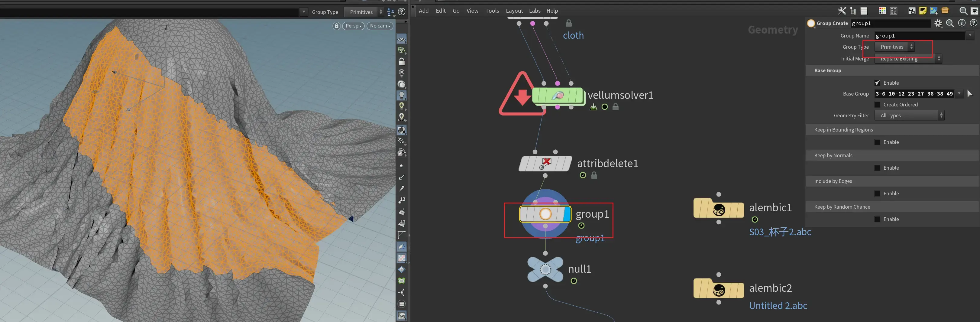Open the sticky note tool icon
This screenshot has width=980, height=322.
click(x=923, y=11)
